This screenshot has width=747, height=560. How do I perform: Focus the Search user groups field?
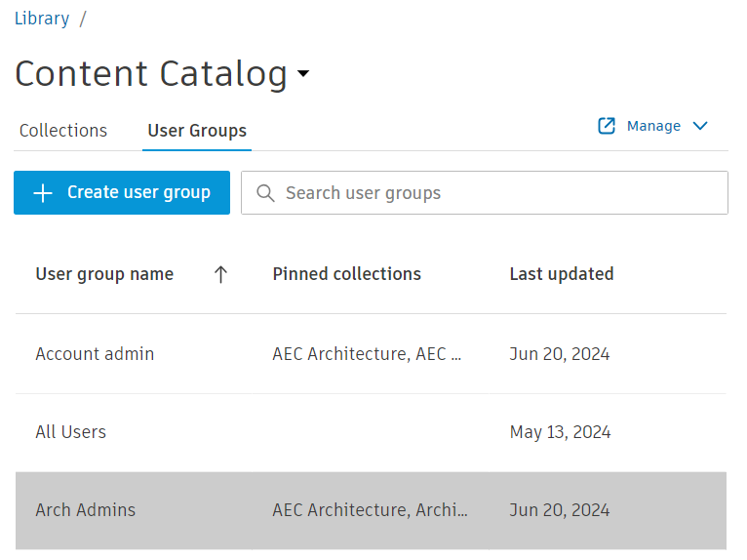coord(497,193)
